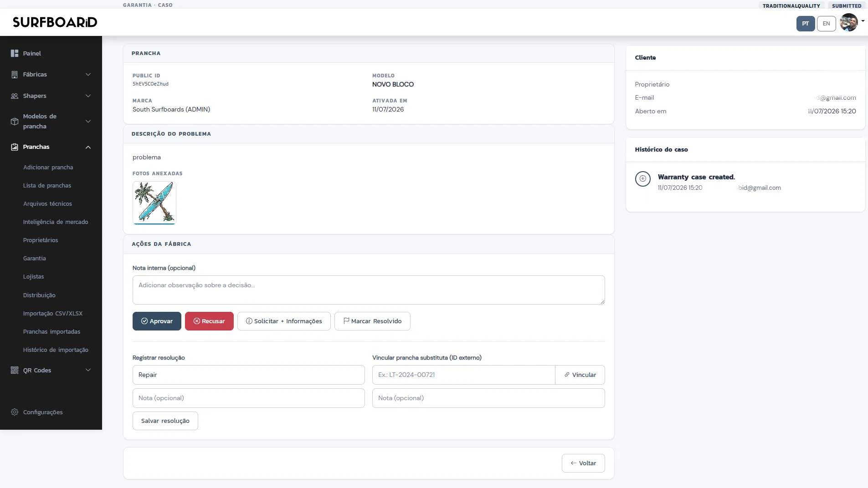Click the substitute board ID input
Image resolution: width=868 pixels, height=488 pixels.
click(463, 375)
